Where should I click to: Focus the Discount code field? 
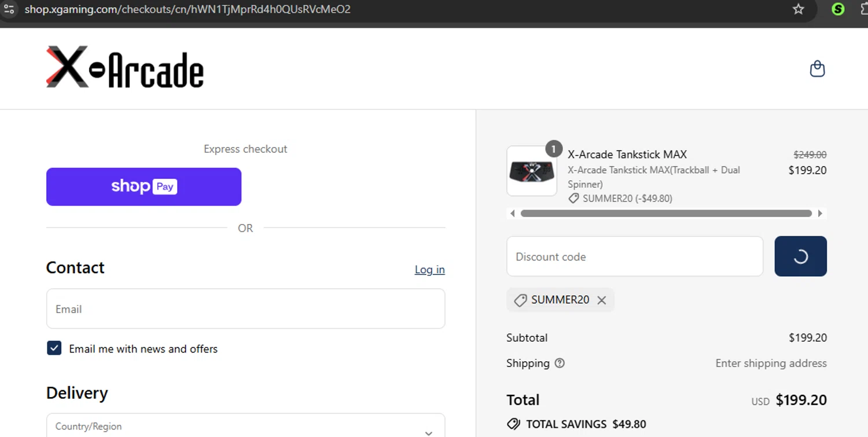coord(635,256)
